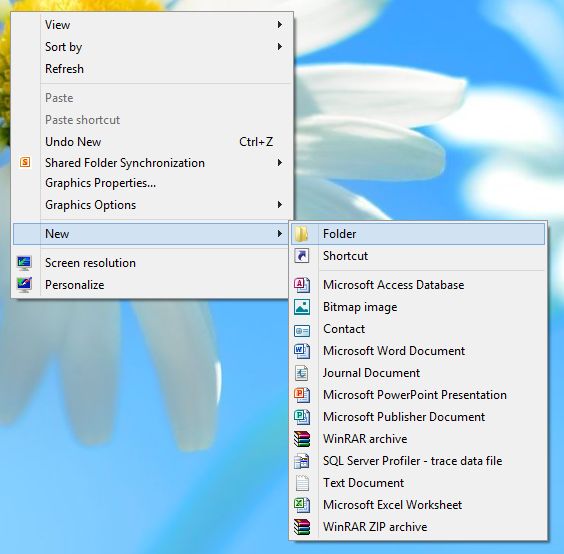564x554 pixels.
Task: Create a new Contact
Action: [x=418, y=329]
